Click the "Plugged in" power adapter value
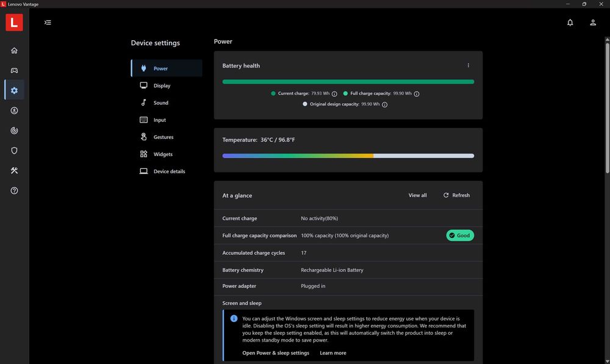This screenshot has height=364, width=610. tap(313, 286)
